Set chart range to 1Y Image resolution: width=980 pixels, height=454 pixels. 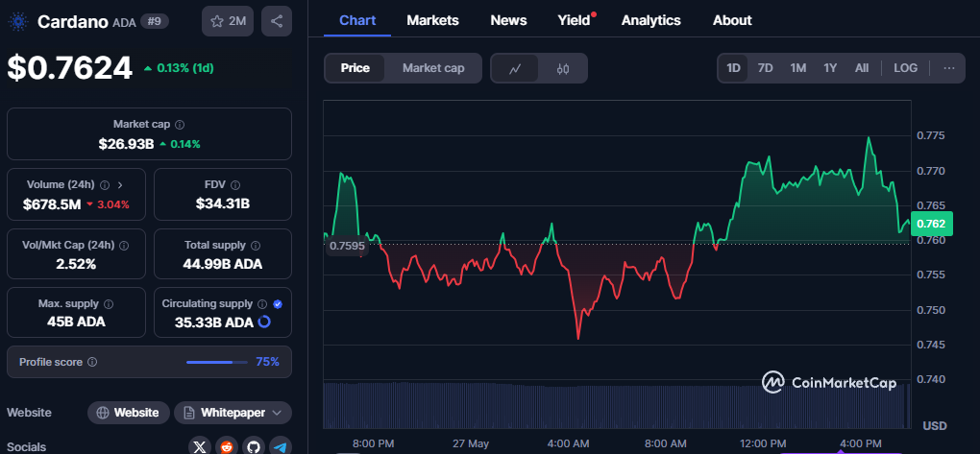pos(830,68)
